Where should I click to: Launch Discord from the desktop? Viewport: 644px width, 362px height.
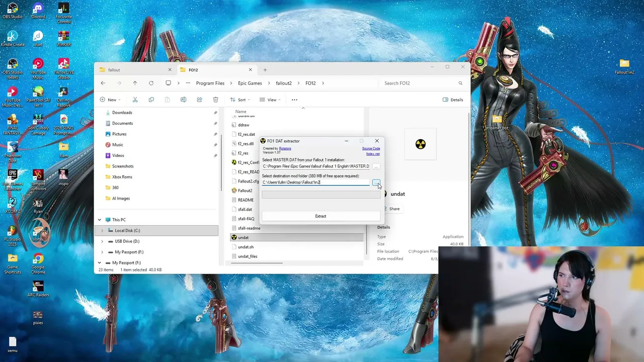[x=38, y=11]
